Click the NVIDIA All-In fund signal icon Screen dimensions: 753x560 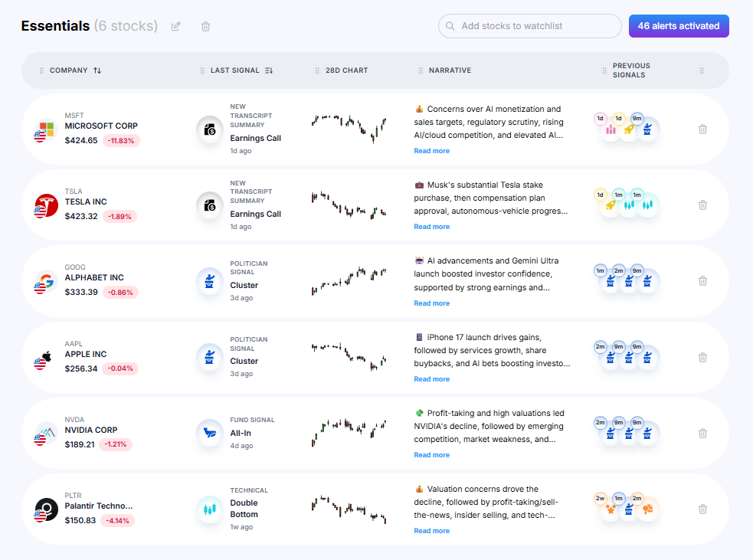[209, 433]
